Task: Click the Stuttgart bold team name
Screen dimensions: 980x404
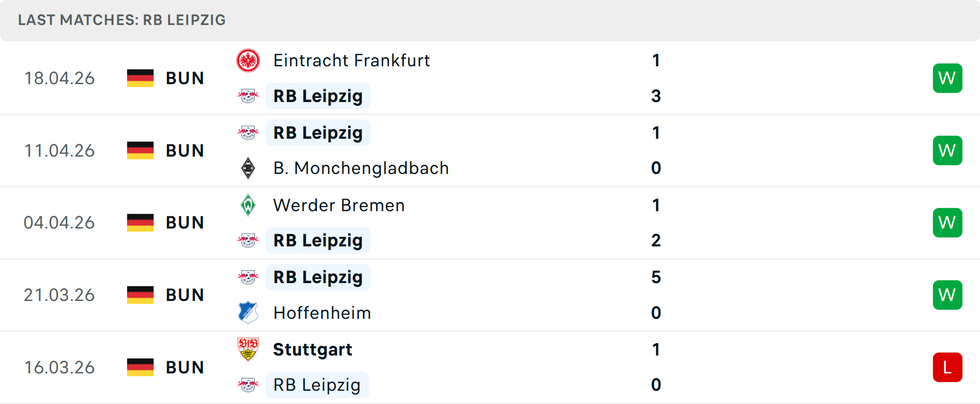Action: tap(312, 349)
